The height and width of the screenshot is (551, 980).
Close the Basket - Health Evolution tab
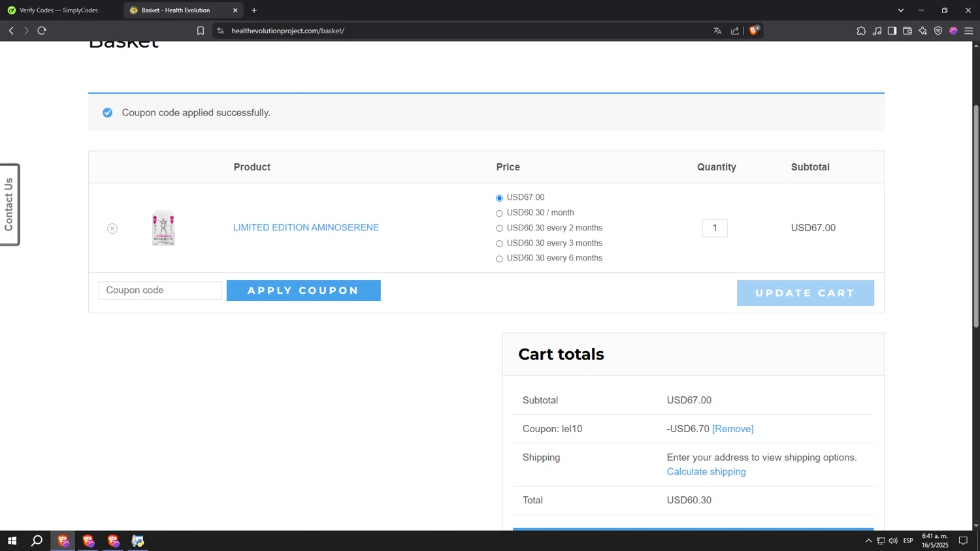point(235,10)
